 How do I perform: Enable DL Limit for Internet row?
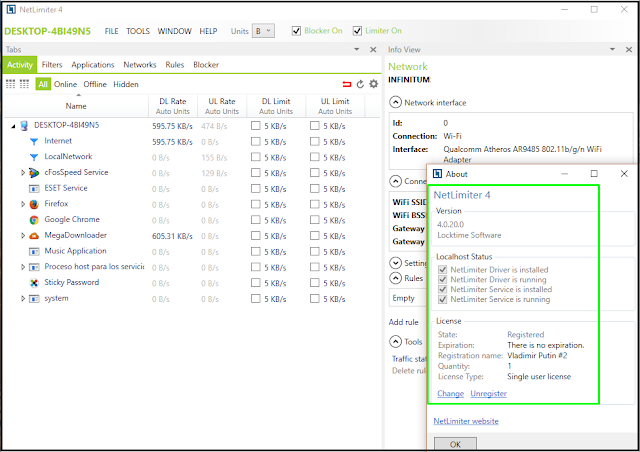point(256,141)
